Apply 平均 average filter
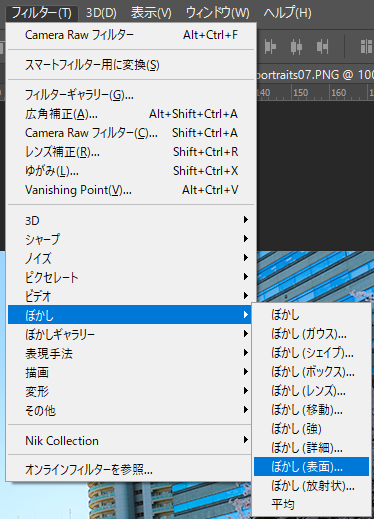Screen dimensions: 374x519 pos(311,504)
